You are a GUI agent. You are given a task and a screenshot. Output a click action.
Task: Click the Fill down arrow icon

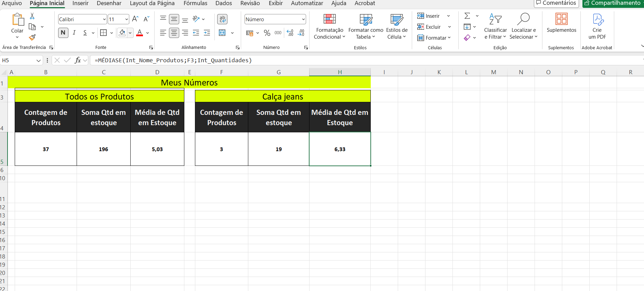[x=467, y=27]
